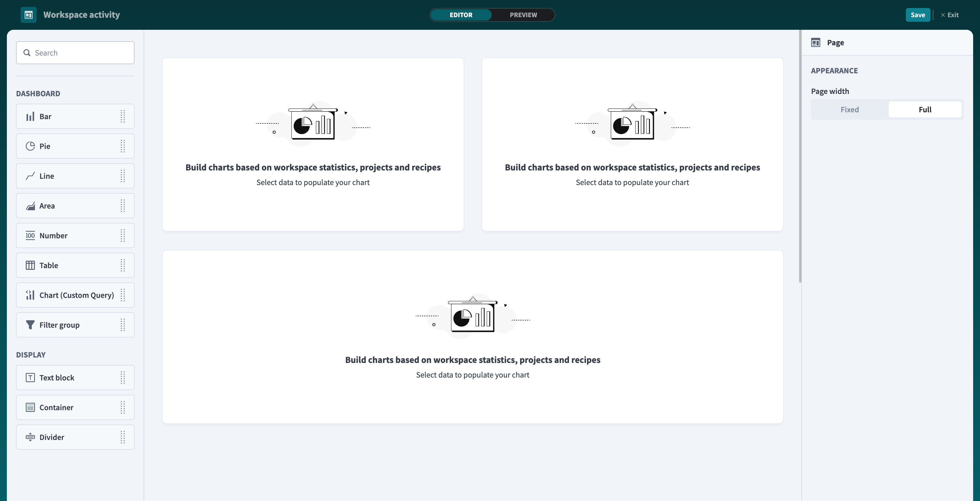Screen dimensions: 980x501
Task: Switch to the Preview tab
Action: tap(523, 15)
